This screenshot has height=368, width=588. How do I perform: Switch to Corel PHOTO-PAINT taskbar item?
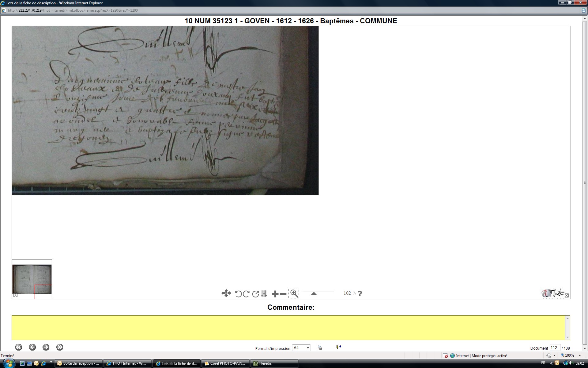coord(225,363)
